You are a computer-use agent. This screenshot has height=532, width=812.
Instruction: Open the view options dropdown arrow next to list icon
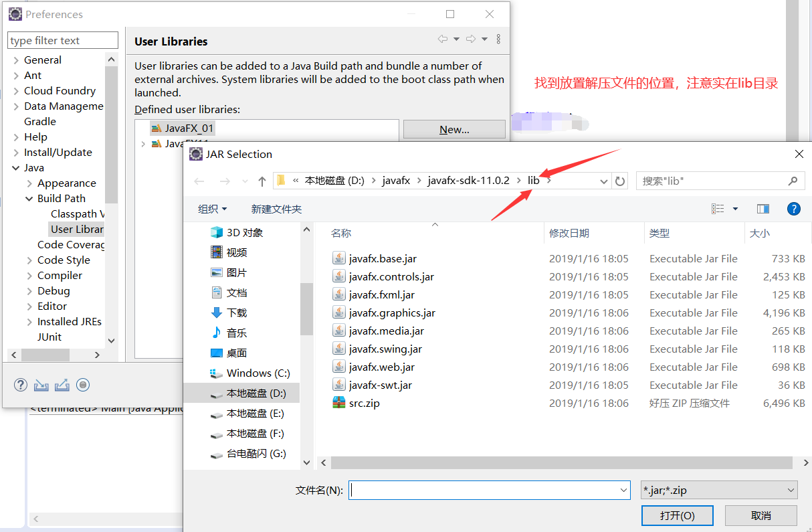pyautogui.click(x=734, y=208)
